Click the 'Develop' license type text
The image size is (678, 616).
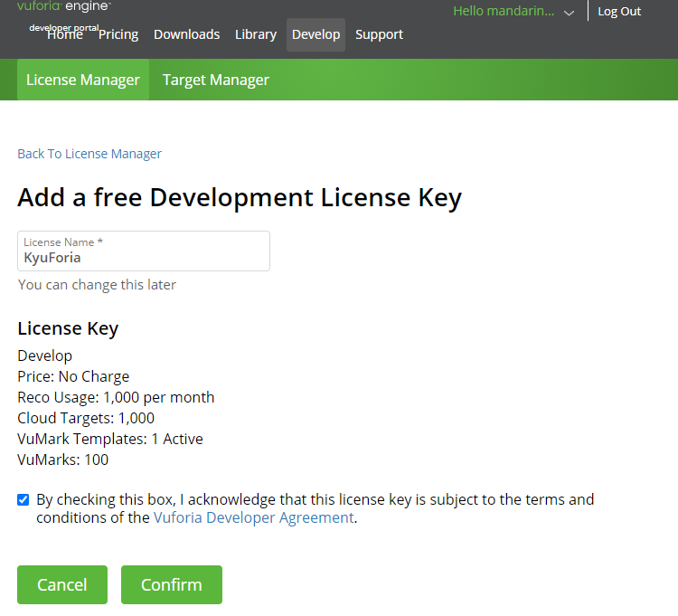(45, 355)
